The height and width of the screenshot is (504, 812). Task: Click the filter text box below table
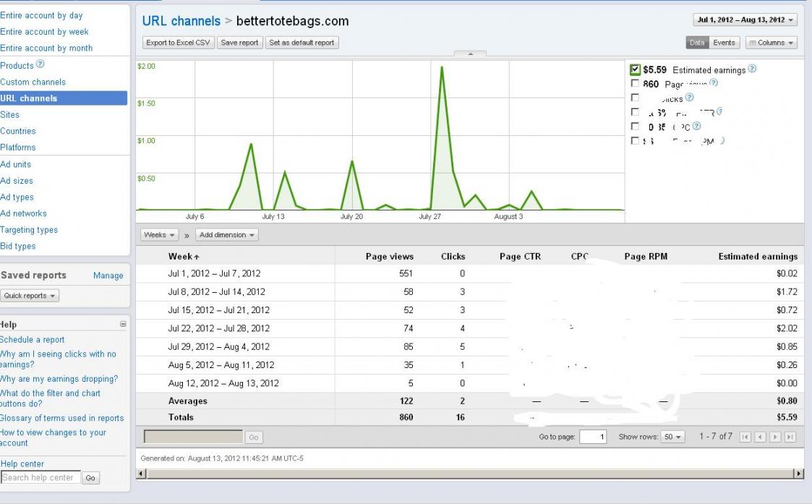click(193, 437)
